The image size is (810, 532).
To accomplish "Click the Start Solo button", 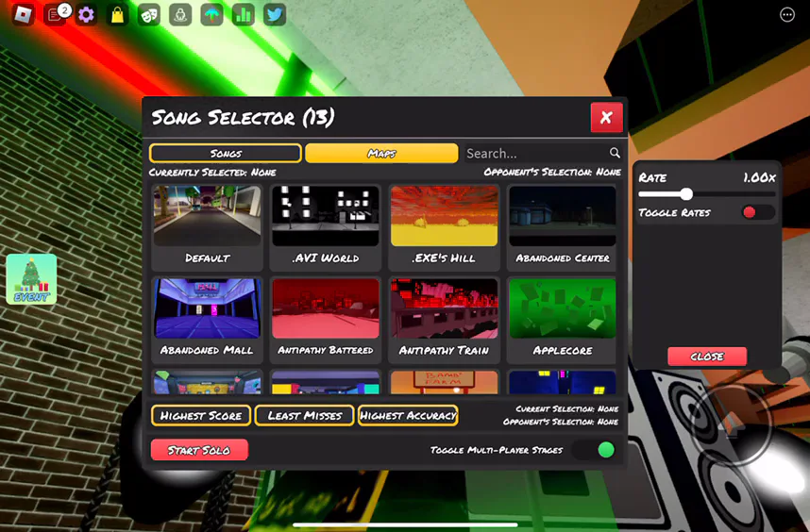I will click(x=199, y=450).
